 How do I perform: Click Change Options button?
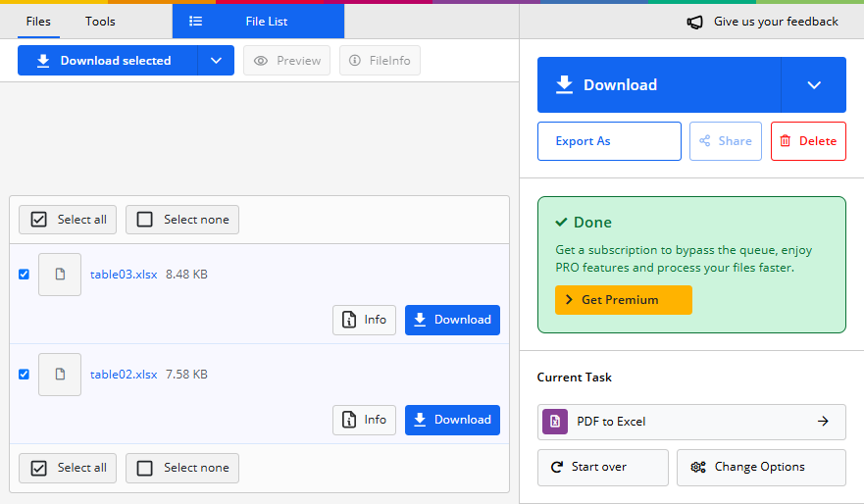[x=761, y=468]
